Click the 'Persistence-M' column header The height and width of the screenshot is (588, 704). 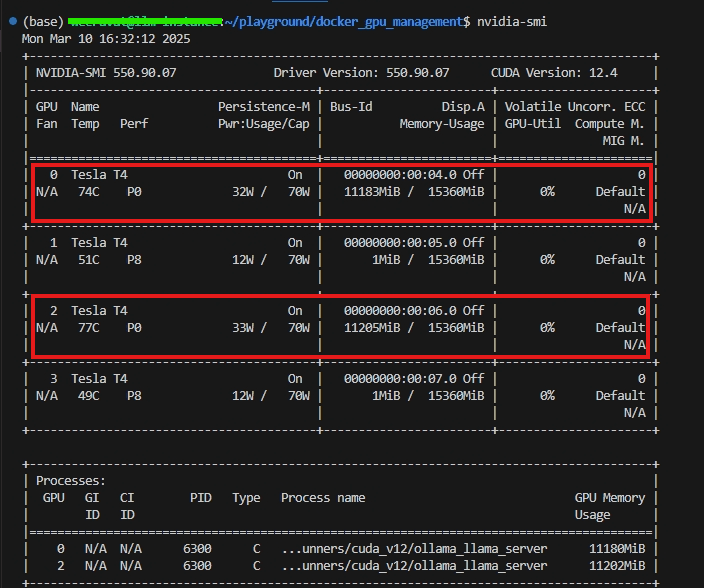click(264, 107)
